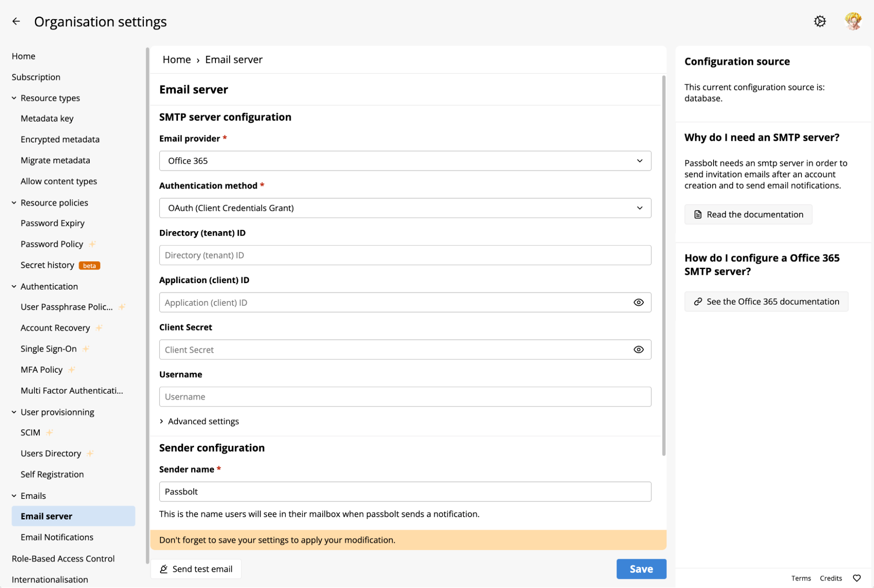Open the Email provider dropdown
This screenshot has width=874, height=588.
(405, 161)
